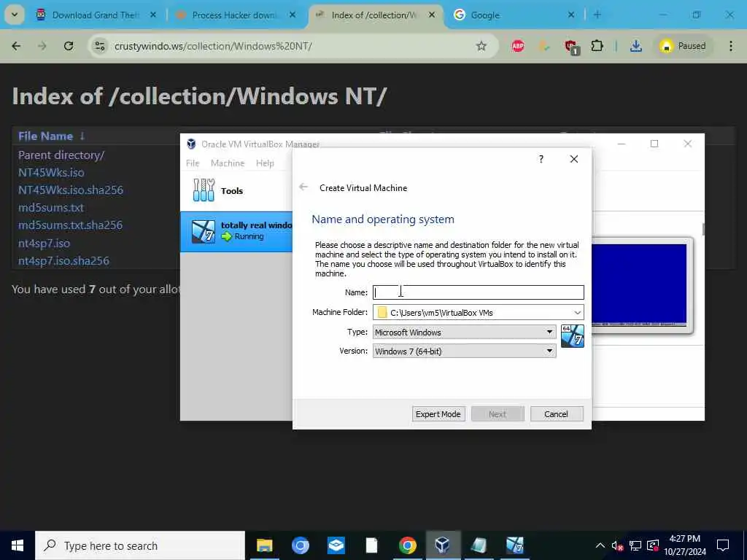The width and height of the screenshot is (747, 560).
Task: Show hidden system tray icons
Action: click(600, 545)
